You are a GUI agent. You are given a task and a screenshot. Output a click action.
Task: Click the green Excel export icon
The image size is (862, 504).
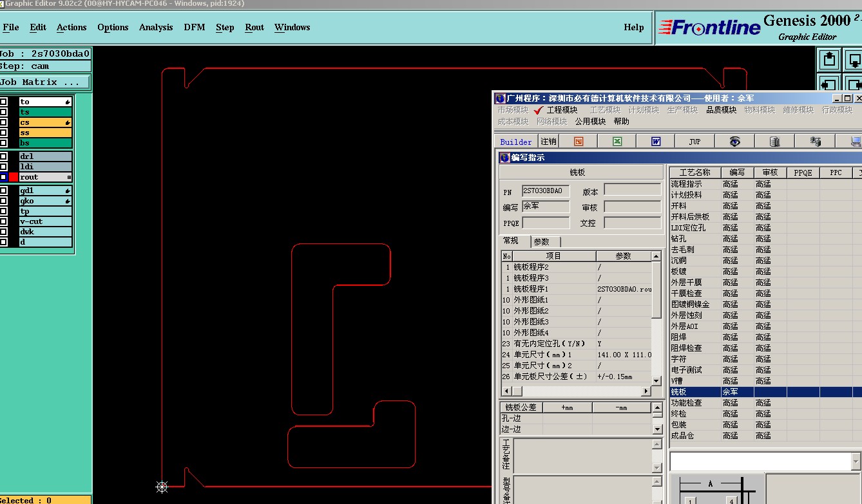[x=617, y=141]
